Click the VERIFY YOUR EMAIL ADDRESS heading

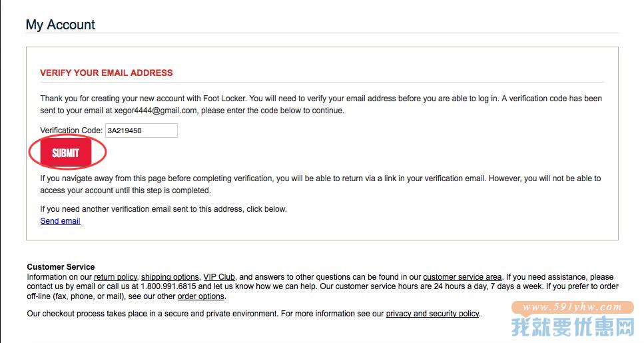[107, 73]
